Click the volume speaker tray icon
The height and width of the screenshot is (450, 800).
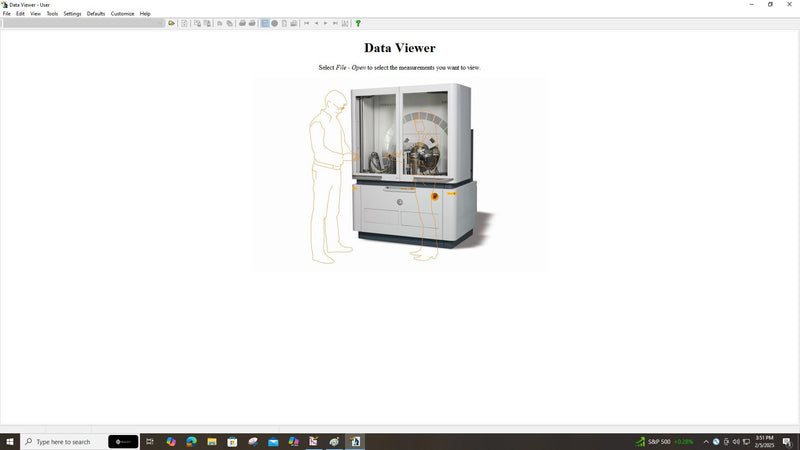point(736,442)
